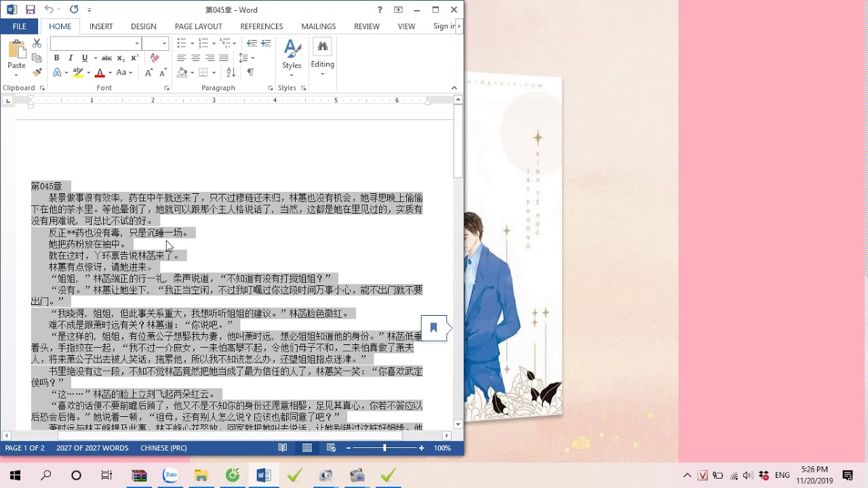The image size is (868, 488).
Task: Apply Numbering list formatting
Action: pyautogui.click(x=203, y=43)
